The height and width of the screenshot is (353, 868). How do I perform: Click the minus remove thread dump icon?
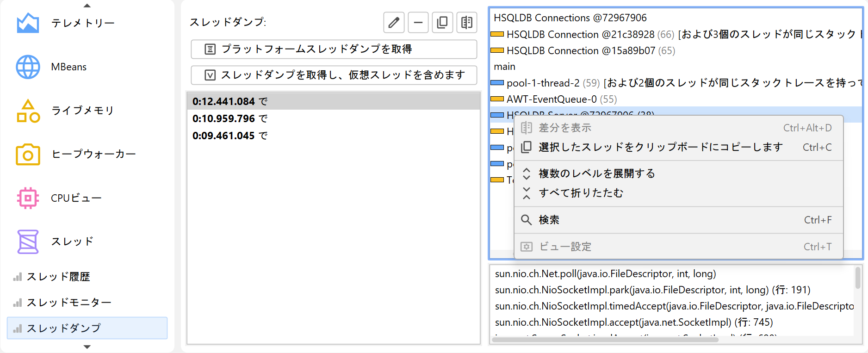coord(418,22)
